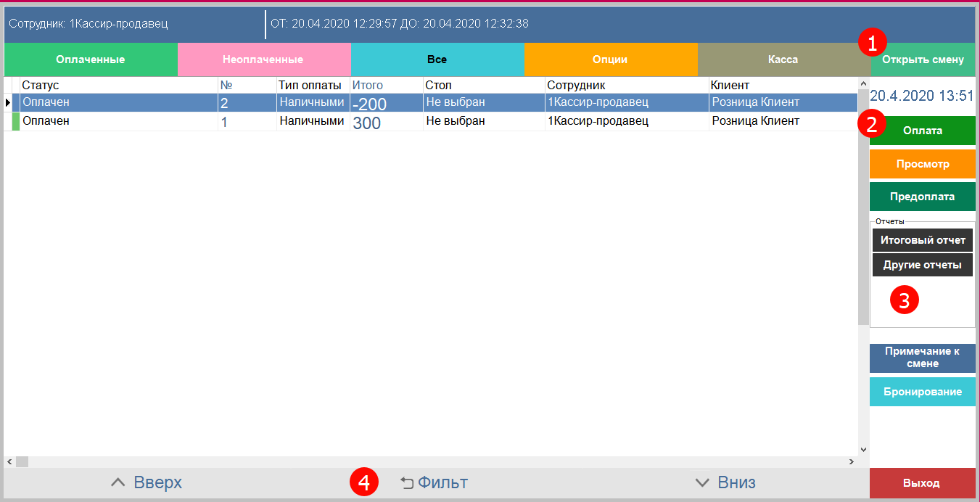Open the Опции tab

[x=610, y=59]
